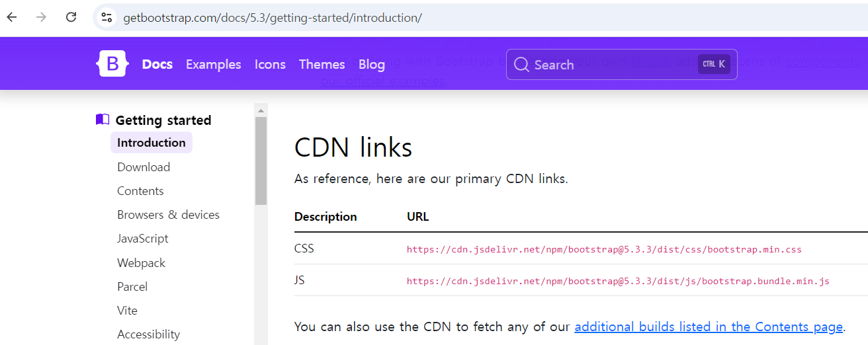Click the Bootstrap logo in navbar

tap(112, 64)
